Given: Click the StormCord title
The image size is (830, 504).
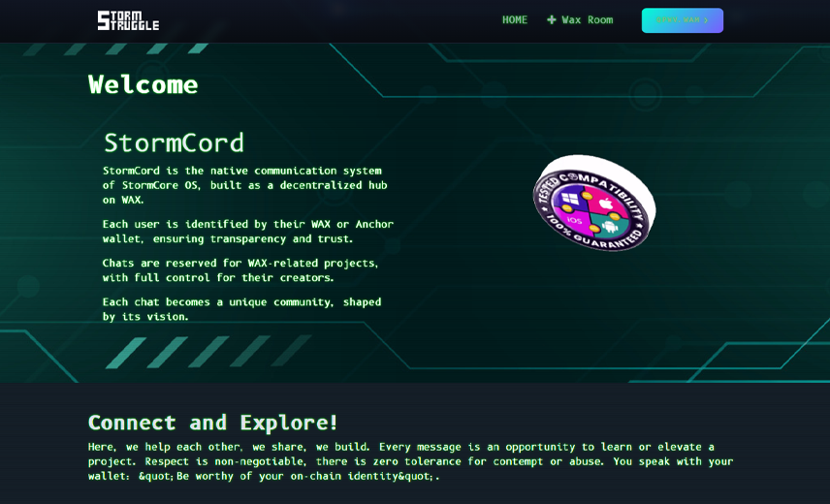Looking at the screenshot, I should click(174, 142).
